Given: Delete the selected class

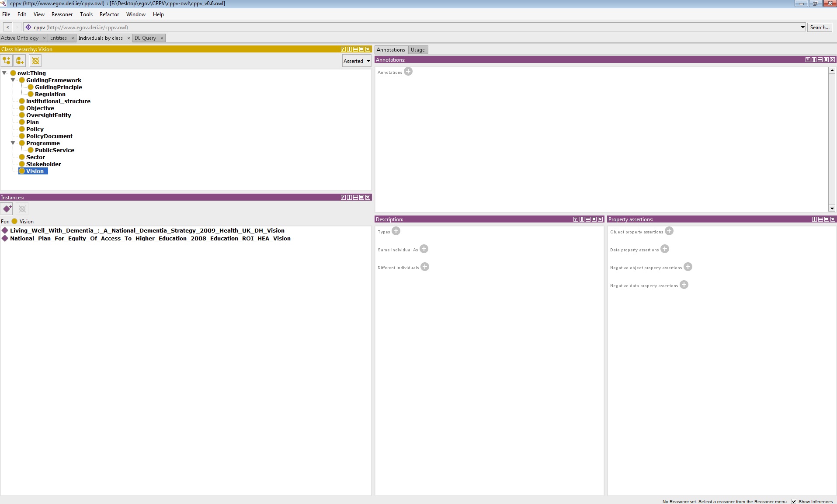Looking at the screenshot, I should coord(36,61).
